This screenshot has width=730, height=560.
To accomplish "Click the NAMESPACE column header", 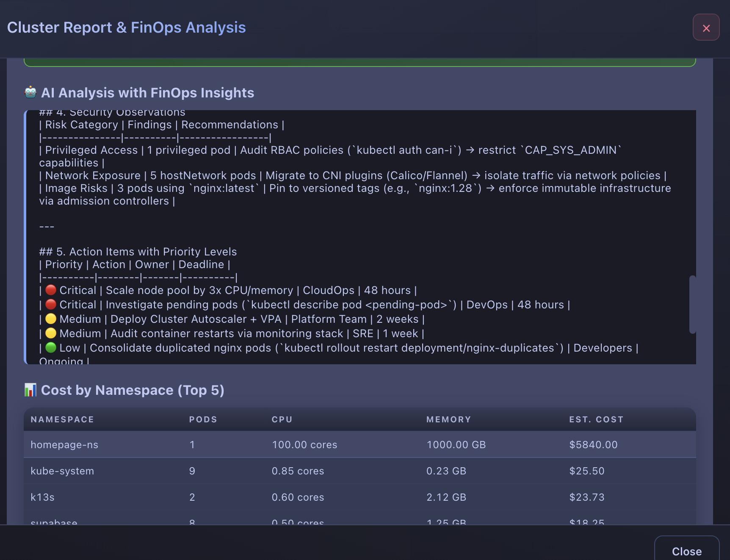I will click(x=62, y=419).
